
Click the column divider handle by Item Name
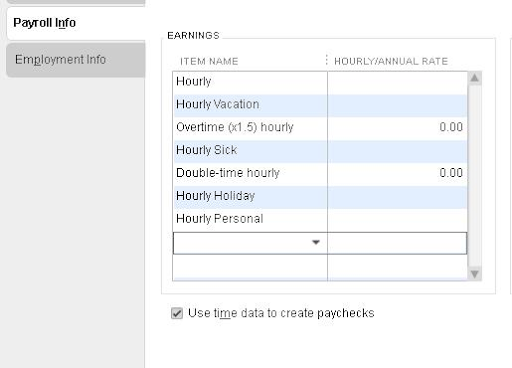click(x=326, y=60)
